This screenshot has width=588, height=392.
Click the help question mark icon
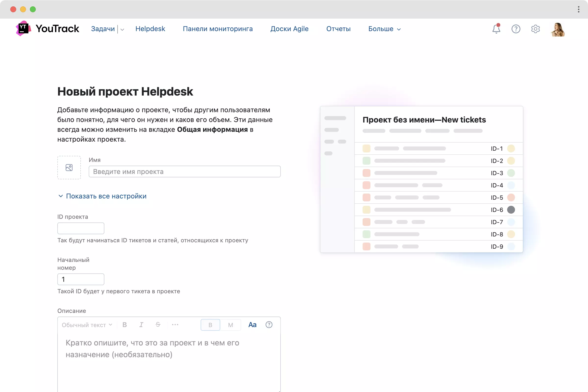point(516,29)
